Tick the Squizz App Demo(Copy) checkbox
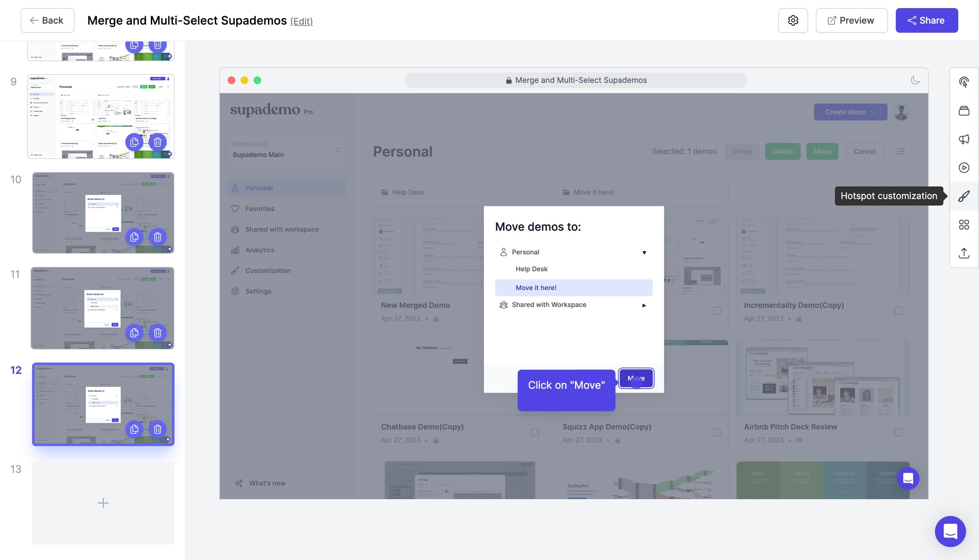The height and width of the screenshot is (560, 979). 717,432
